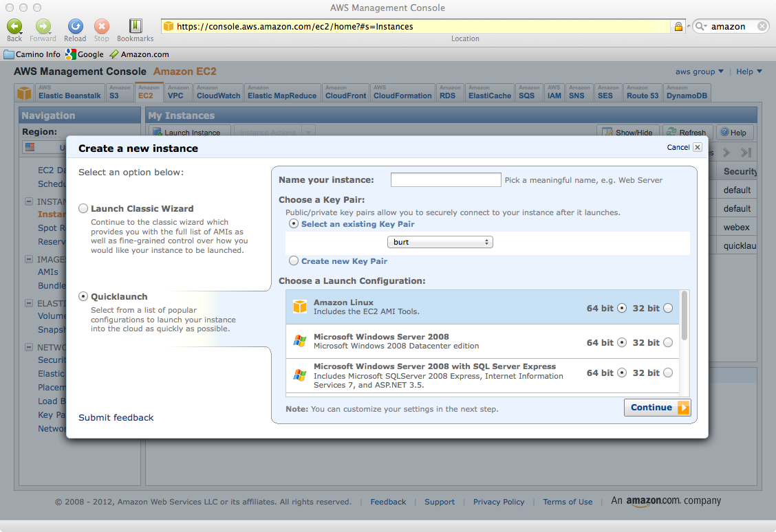Click the Submit feedback link
This screenshot has width=776, height=532.
116,418
